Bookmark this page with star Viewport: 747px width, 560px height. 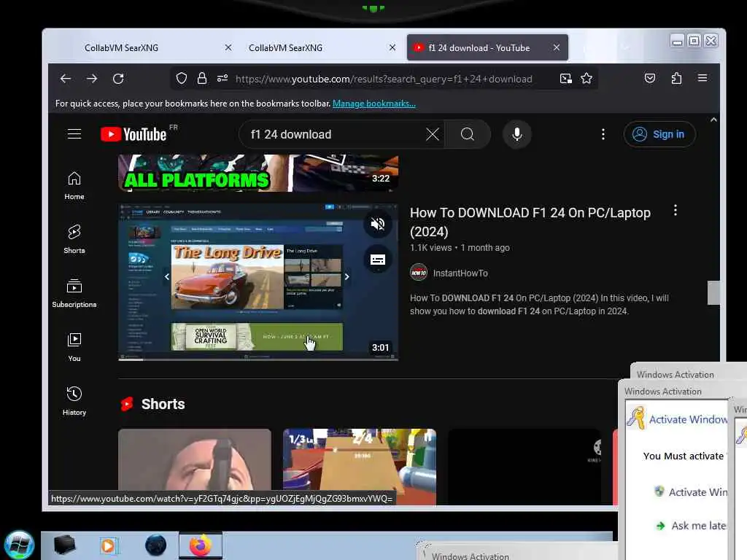[587, 79]
